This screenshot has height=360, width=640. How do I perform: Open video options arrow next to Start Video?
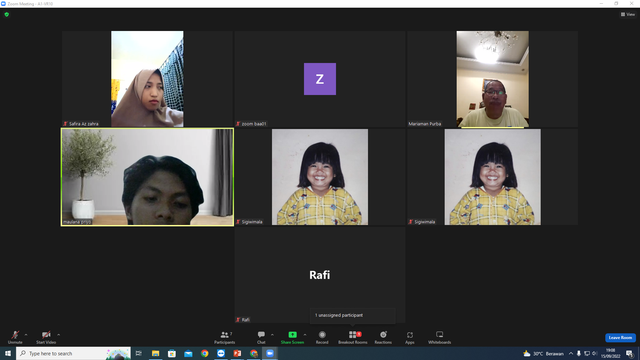(x=59, y=335)
